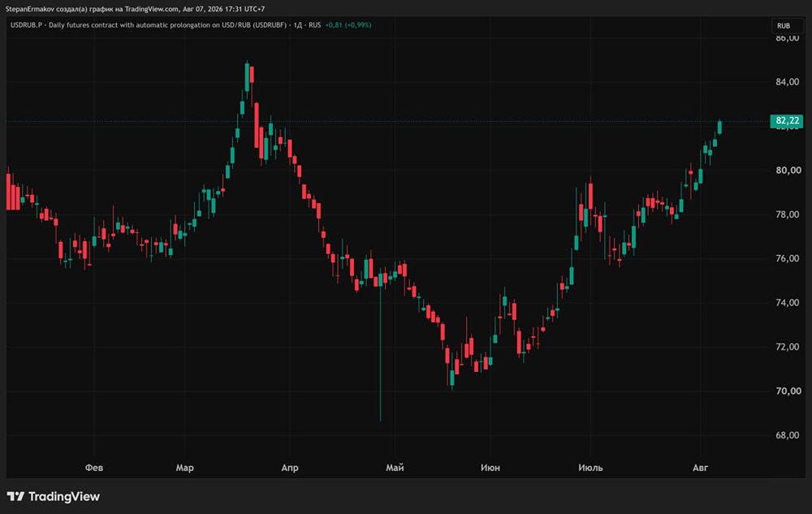Click the Авг month label

[700, 468]
